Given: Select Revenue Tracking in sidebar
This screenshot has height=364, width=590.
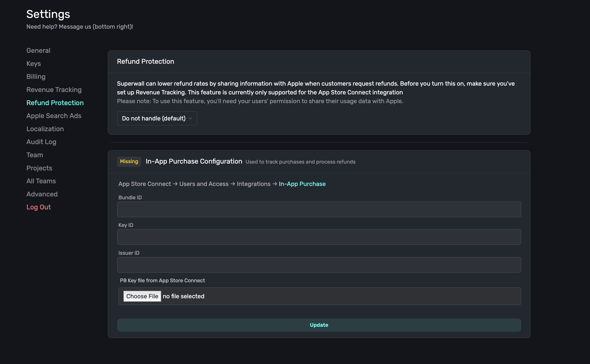Looking at the screenshot, I should pos(54,90).
